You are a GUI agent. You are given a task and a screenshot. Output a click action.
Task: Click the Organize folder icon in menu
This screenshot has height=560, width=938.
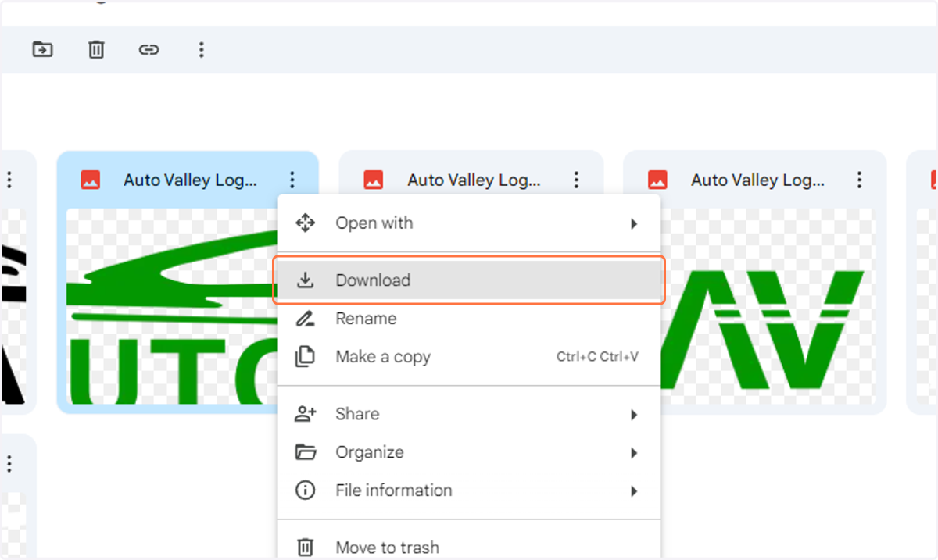pyautogui.click(x=305, y=452)
